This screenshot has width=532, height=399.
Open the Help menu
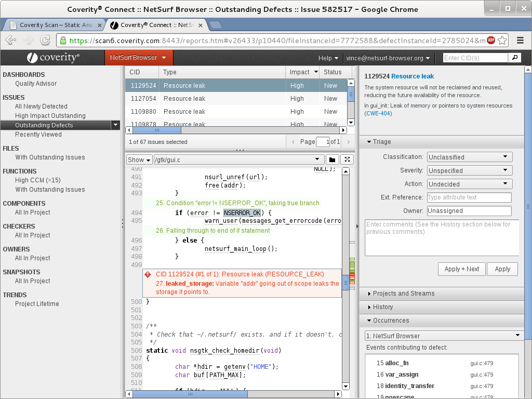tap(328, 58)
